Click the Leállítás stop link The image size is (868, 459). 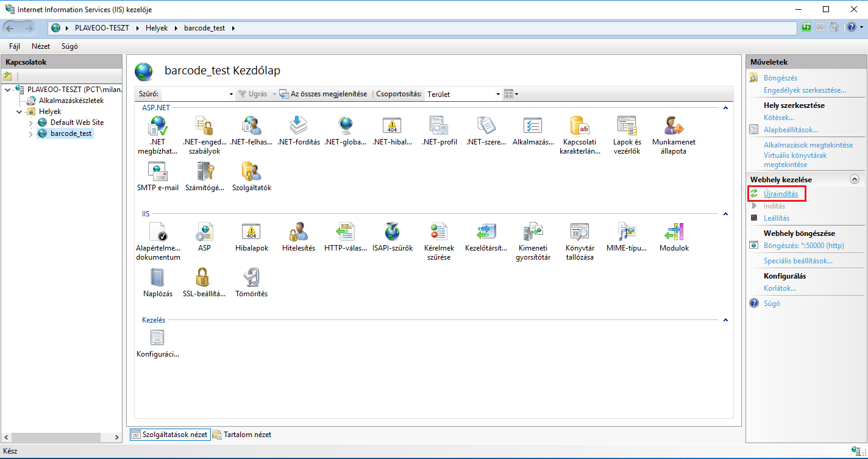776,218
